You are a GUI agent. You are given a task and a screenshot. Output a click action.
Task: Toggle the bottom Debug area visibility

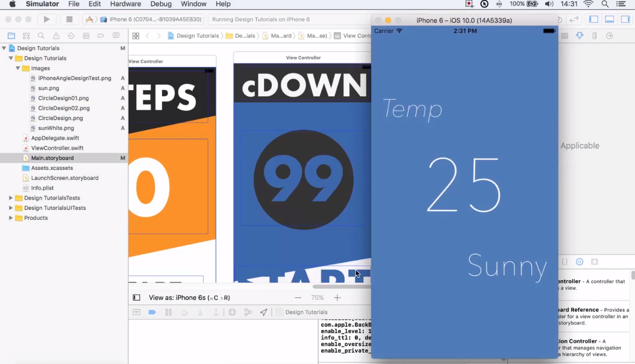(610, 19)
